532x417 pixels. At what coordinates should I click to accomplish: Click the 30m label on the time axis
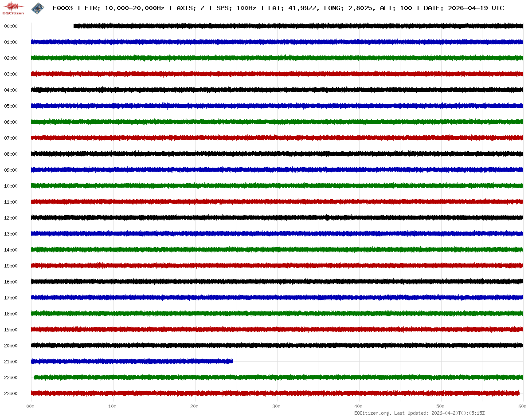[277, 406]
